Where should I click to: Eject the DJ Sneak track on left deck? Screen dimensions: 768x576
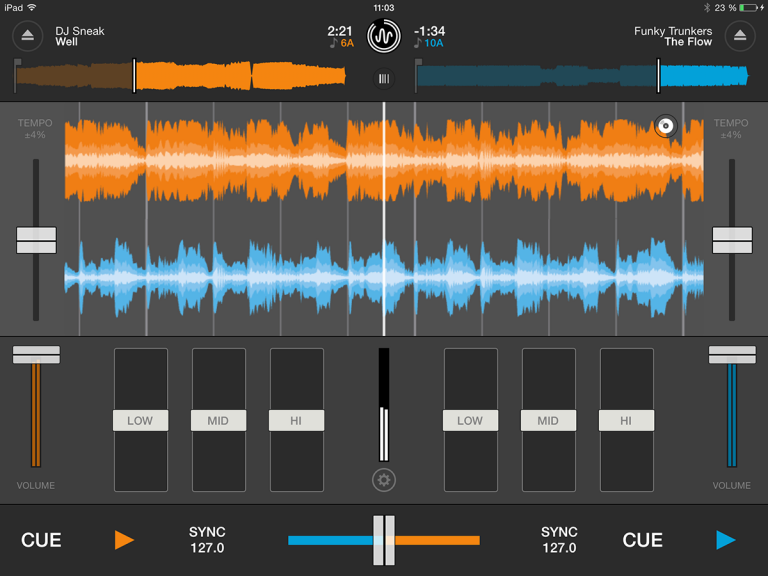(x=27, y=35)
